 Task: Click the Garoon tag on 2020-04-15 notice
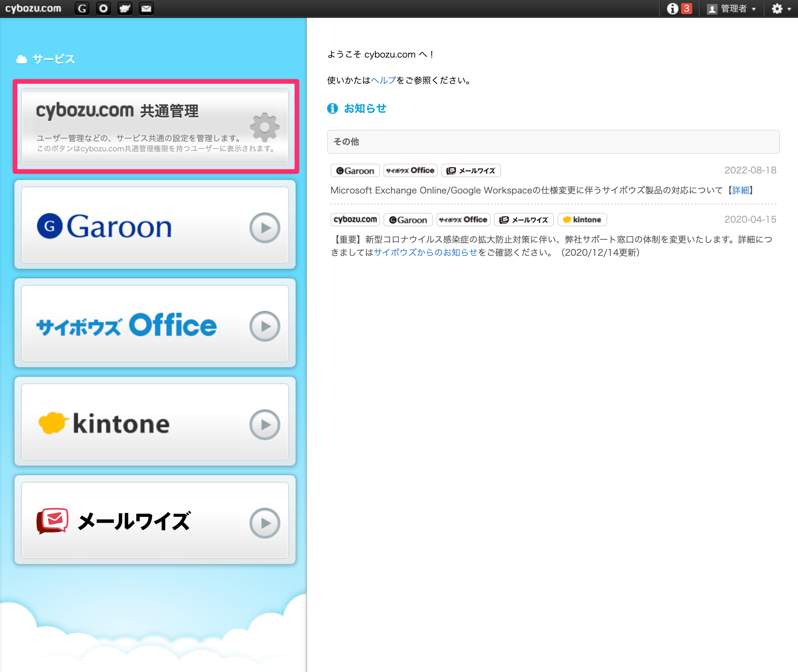tap(408, 220)
